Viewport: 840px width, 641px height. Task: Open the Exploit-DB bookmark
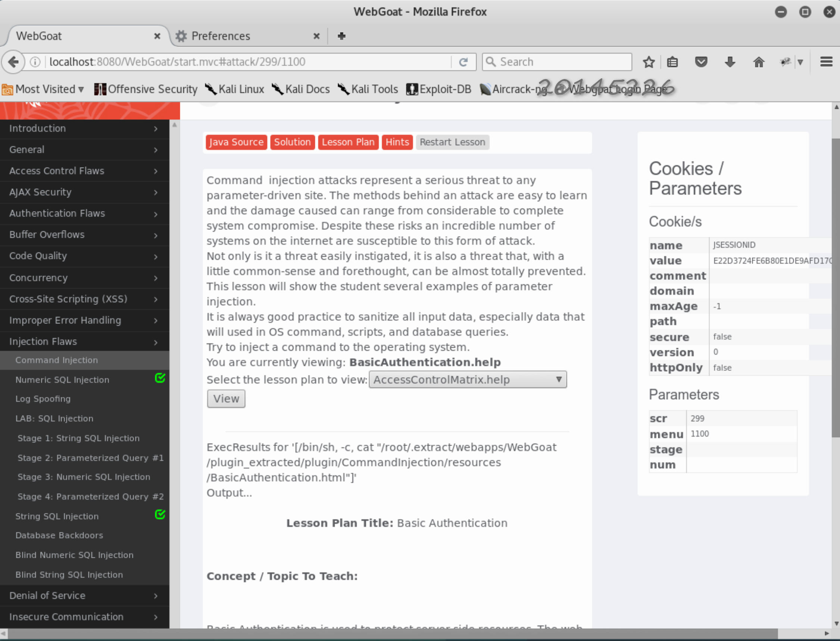[439, 89]
